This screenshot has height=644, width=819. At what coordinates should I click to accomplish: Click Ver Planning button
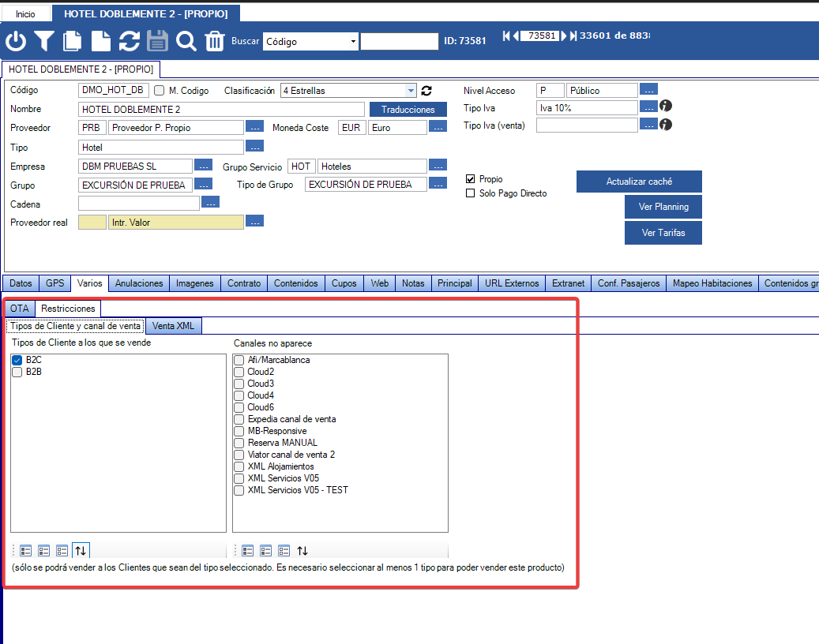(663, 207)
